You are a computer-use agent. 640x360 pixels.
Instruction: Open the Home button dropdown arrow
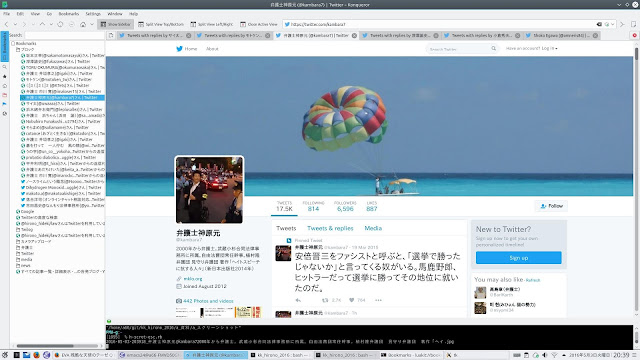click(x=92, y=24)
